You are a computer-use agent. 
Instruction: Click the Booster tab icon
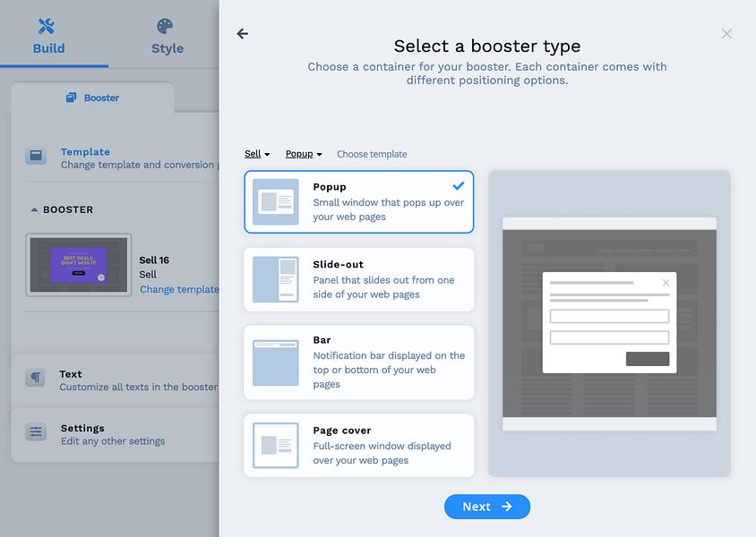(72, 98)
